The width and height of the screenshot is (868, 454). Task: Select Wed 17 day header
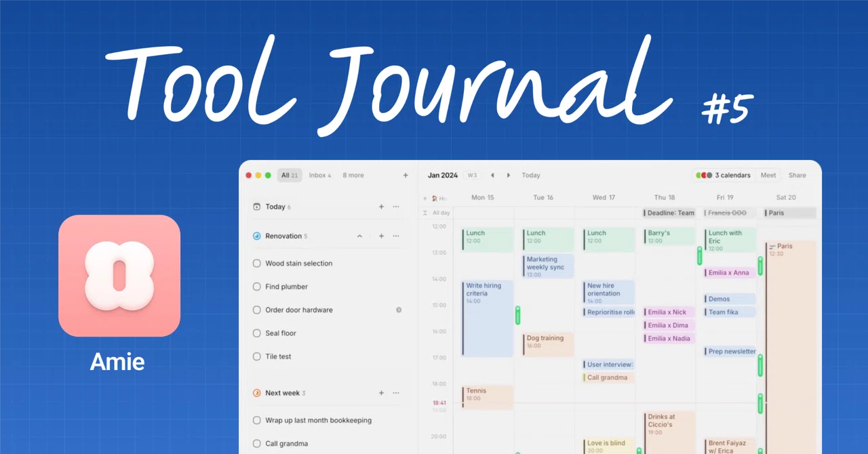pos(604,198)
